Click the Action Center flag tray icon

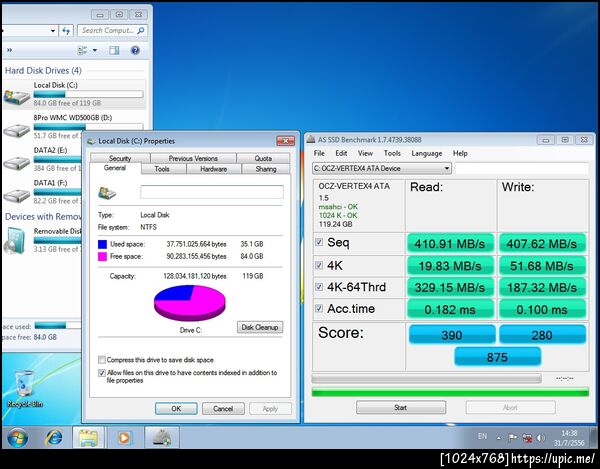[x=513, y=438]
